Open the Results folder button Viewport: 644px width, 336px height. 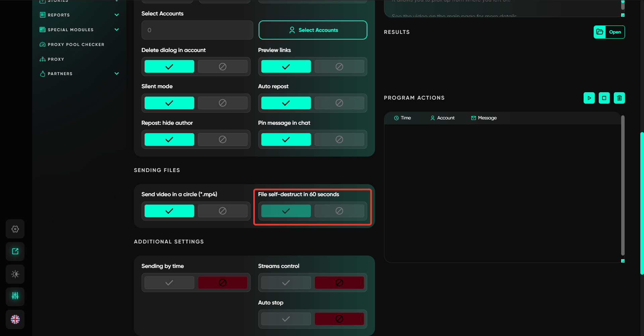(609, 32)
